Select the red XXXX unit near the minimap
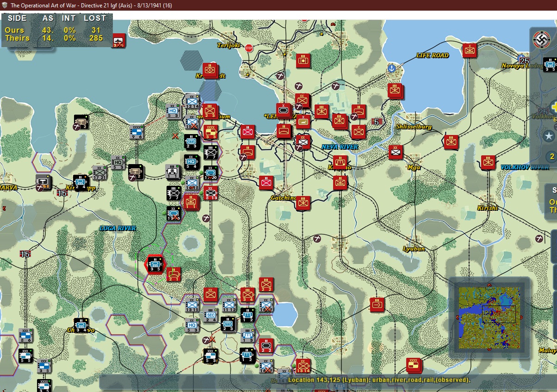 [x=414, y=365]
